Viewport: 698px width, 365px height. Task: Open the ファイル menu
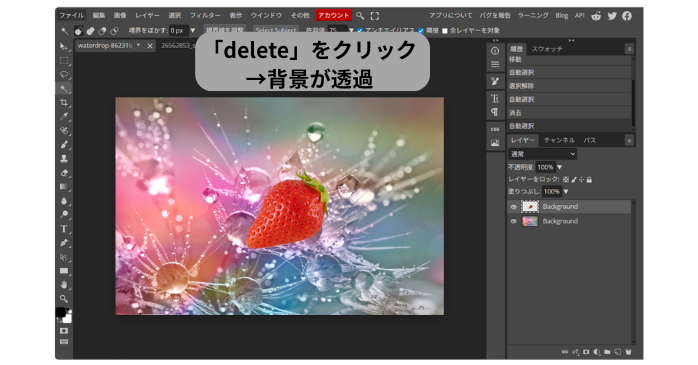71,16
